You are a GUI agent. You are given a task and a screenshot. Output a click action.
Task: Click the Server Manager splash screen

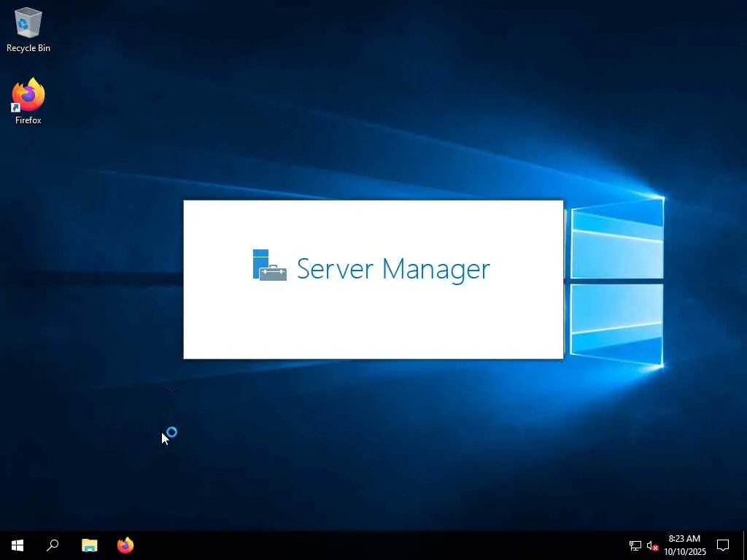click(x=373, y=279)
